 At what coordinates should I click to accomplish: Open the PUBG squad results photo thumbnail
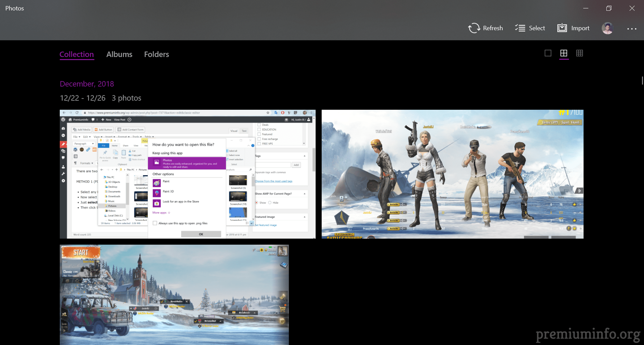453,174
